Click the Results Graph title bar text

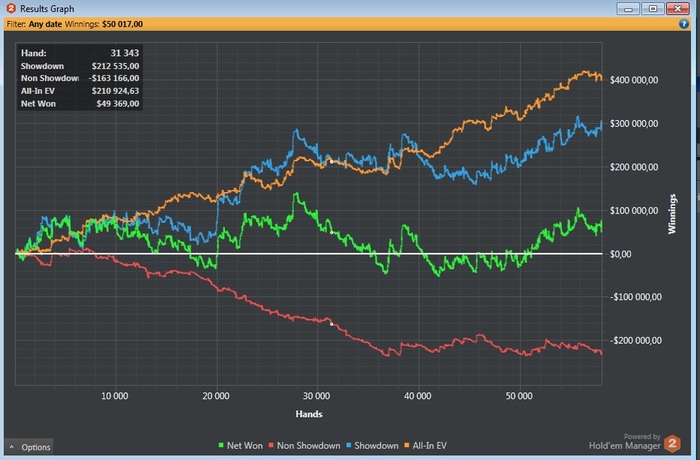click(x=47, y=8)
